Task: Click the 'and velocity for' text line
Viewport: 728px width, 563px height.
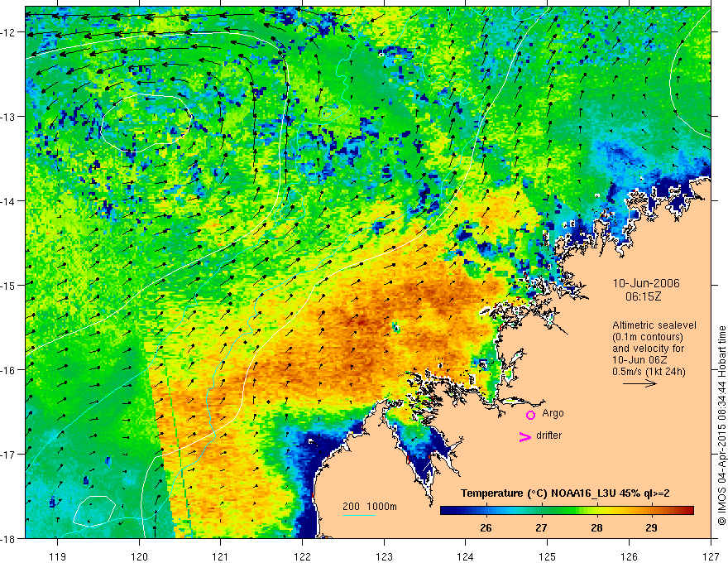Action: pos(648,349)
